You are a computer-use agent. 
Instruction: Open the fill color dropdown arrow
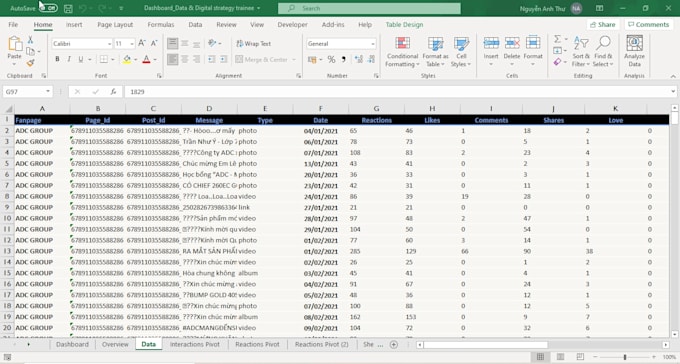coord(136,59)
